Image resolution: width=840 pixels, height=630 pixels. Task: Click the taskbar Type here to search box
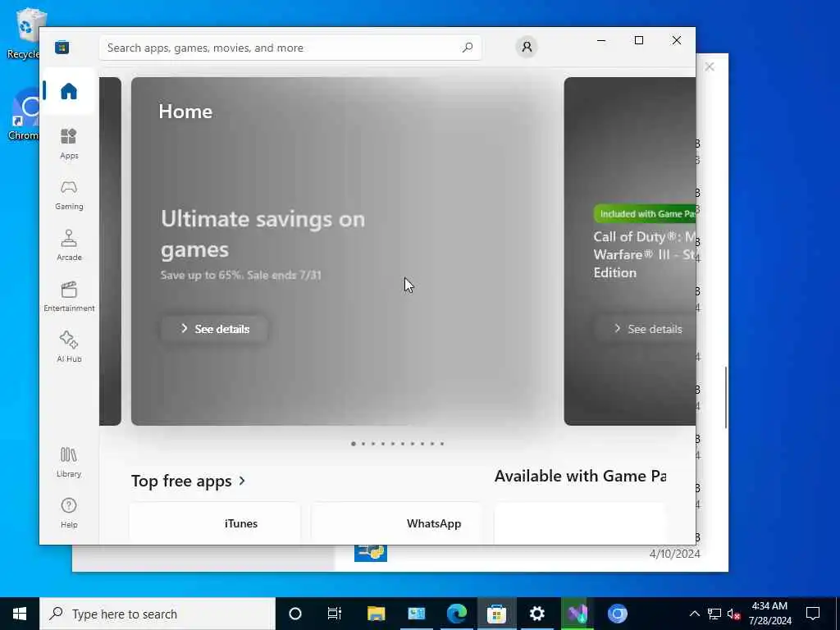click(x=157, y=614)
